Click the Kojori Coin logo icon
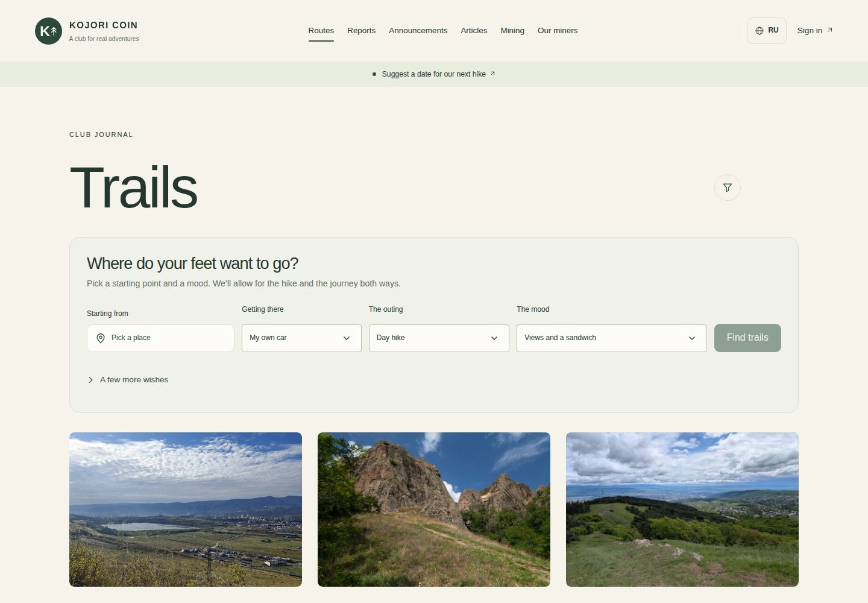 pyautogui.click(x=48, y=31)
